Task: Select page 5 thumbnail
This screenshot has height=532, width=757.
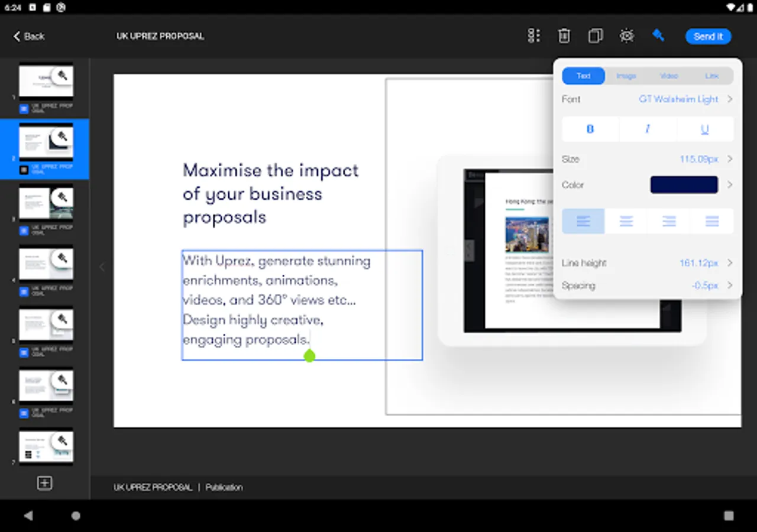Action: click(x=46, y=325)
